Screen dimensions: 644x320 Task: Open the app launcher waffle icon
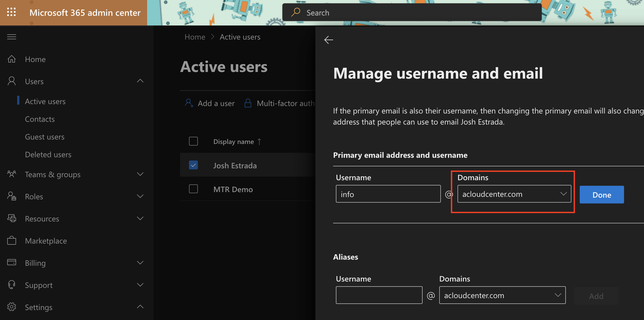tap(11, 12)
